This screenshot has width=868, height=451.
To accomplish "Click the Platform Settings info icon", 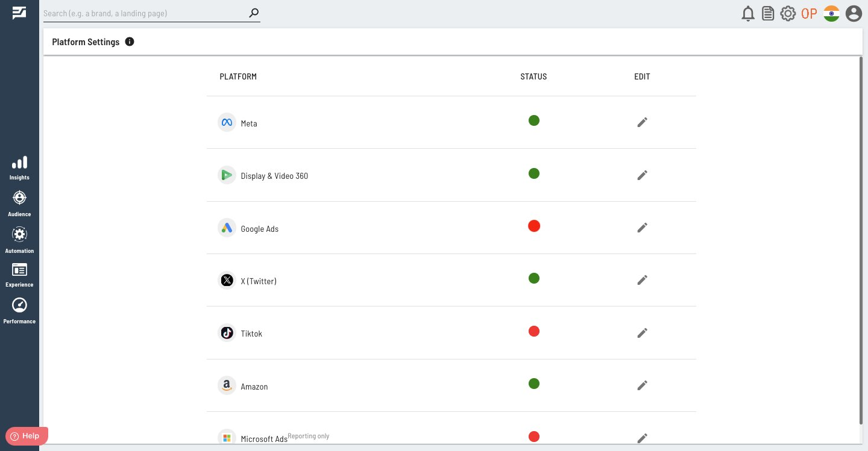I will point(130,42).
